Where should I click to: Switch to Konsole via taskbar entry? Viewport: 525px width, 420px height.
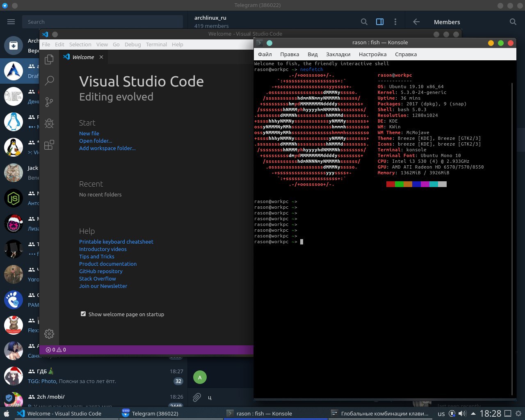(x=276, y=413)
